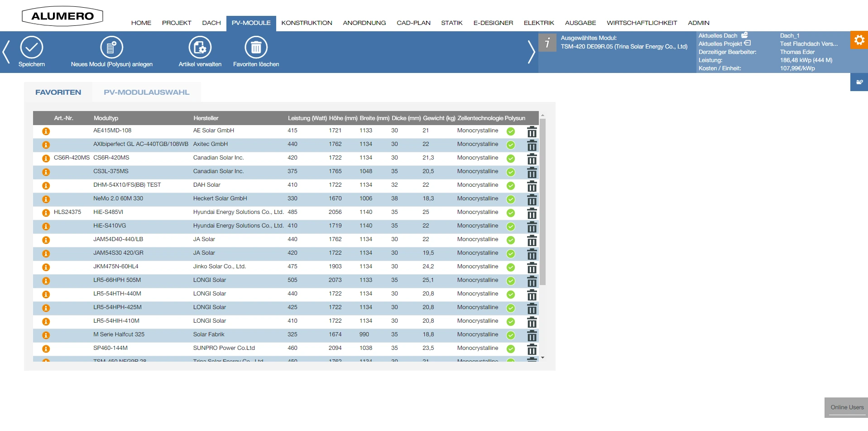This screenshot has width=868, height=431.
Task: Toggle Polysun checkmark for HiE-S485VI
Action: [510, 213]
